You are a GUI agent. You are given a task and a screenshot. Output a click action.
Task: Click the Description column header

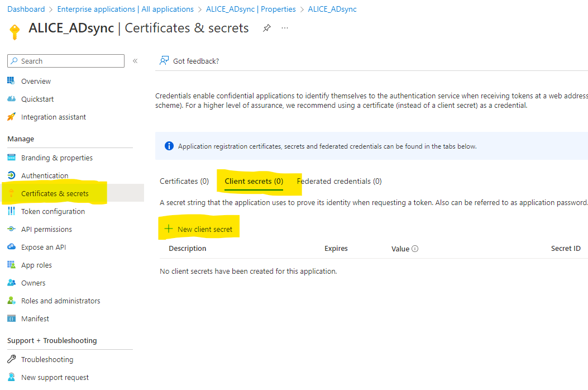point(188,249)
